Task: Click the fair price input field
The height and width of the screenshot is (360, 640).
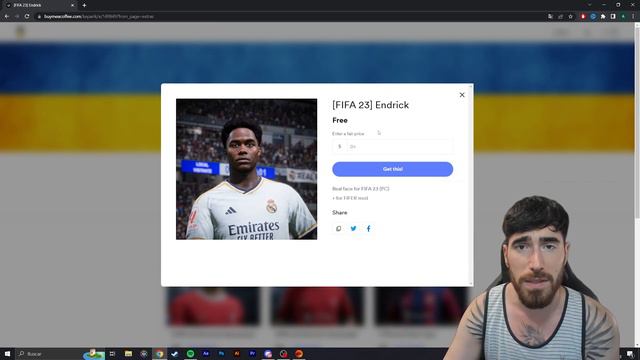Action: click(x=392, y=147)
